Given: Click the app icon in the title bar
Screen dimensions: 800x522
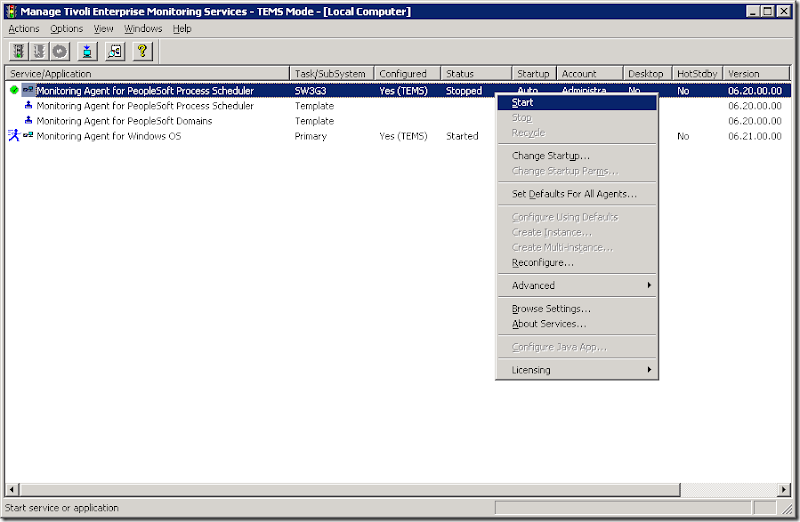Looking at the screenshot, I should 11,11.
